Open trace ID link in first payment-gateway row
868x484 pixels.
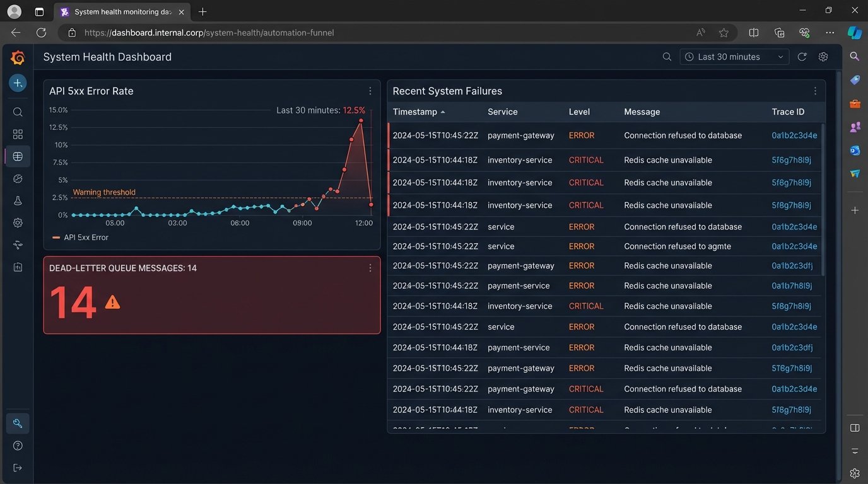point(794,135)
